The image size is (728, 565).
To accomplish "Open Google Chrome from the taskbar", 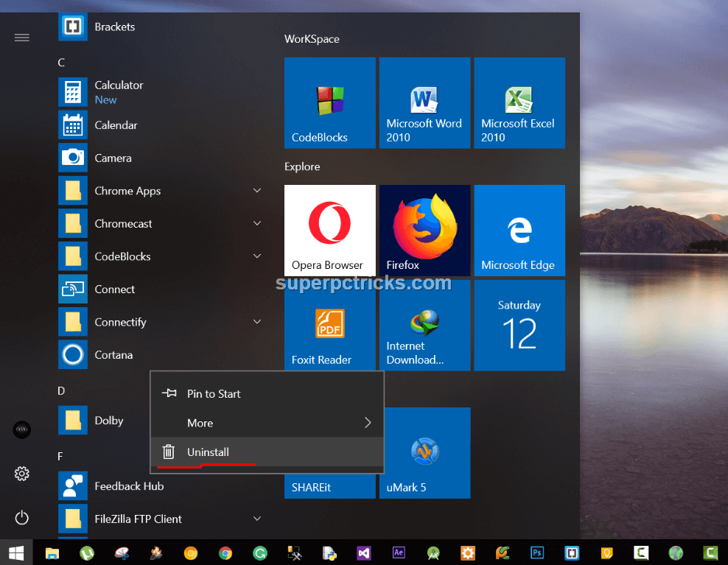I will click(x=225, y=553).
